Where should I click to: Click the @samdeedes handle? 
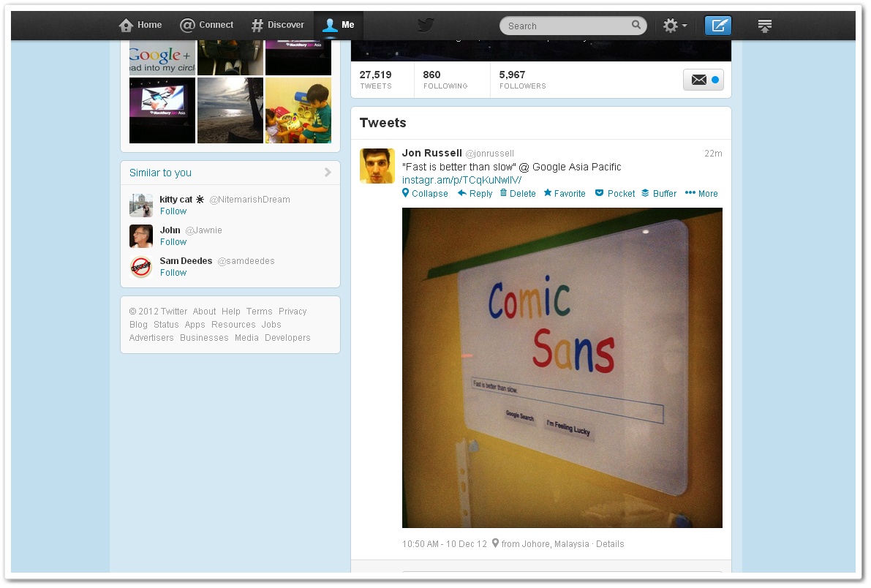coord(246,261)
